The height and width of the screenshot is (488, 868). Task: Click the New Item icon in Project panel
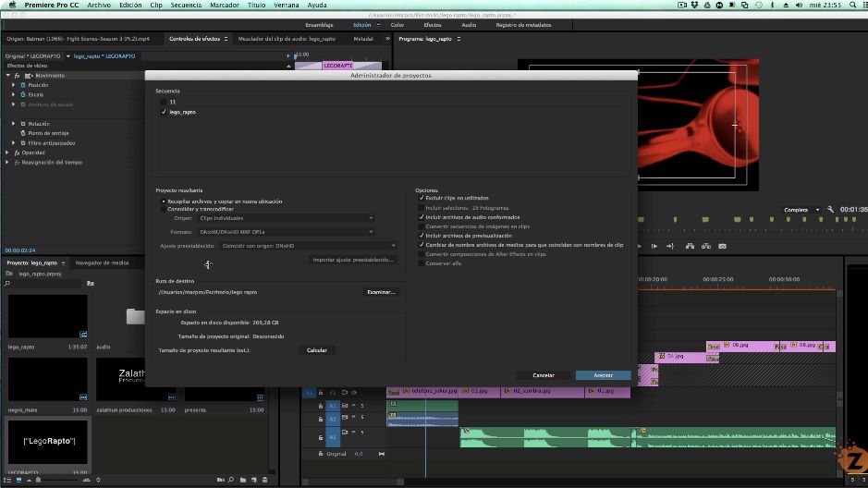pos(254,480)
